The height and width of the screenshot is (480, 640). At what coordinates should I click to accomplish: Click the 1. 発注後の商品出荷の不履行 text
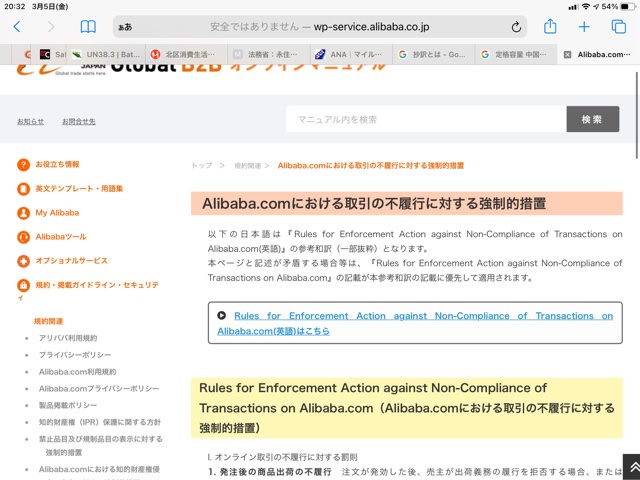(270, 472)
